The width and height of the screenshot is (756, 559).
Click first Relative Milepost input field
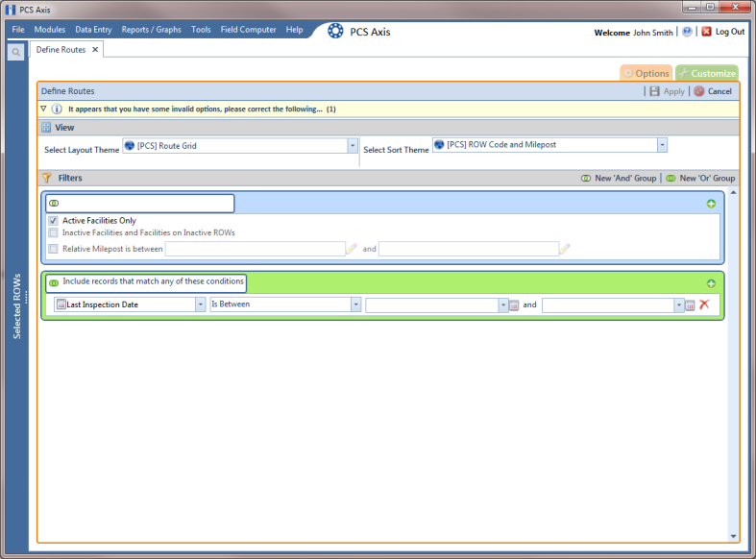pos(256,249)
